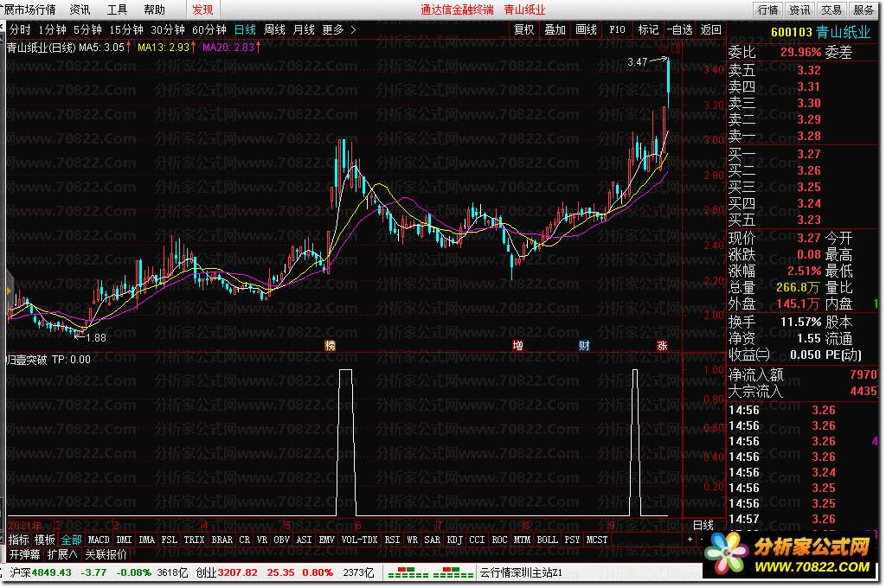Select the VOL-TDX indicator

(359, 540)
